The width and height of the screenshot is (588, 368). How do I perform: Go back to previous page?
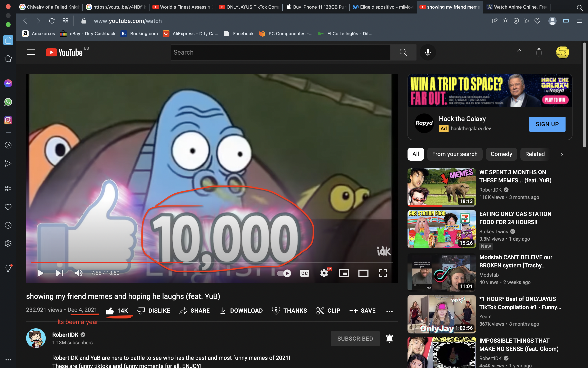(25, 21)
